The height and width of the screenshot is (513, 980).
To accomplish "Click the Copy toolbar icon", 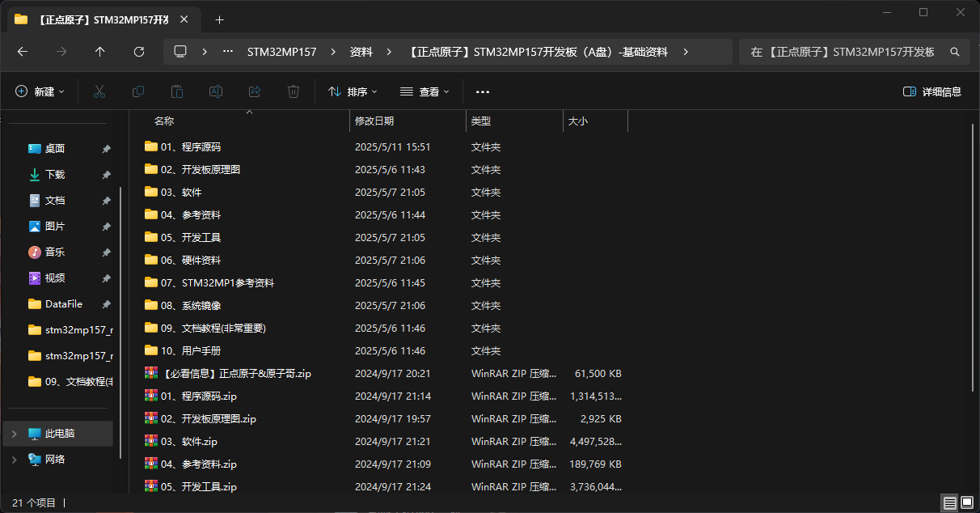I will tap(138, 91).
